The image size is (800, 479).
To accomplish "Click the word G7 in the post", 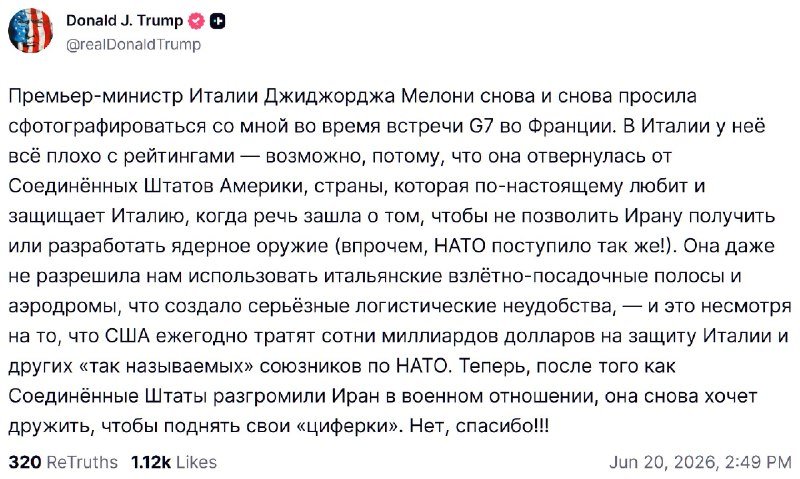I will coord(481,126).
